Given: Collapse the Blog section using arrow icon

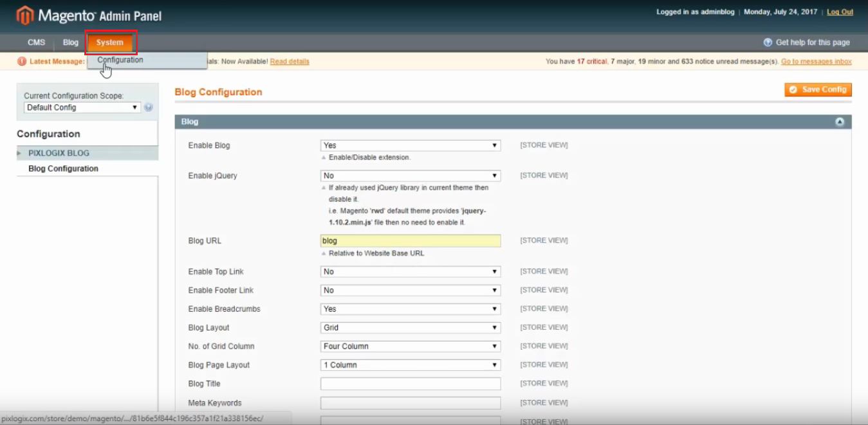Looking at the screenshot, I should tap(839, 122).
